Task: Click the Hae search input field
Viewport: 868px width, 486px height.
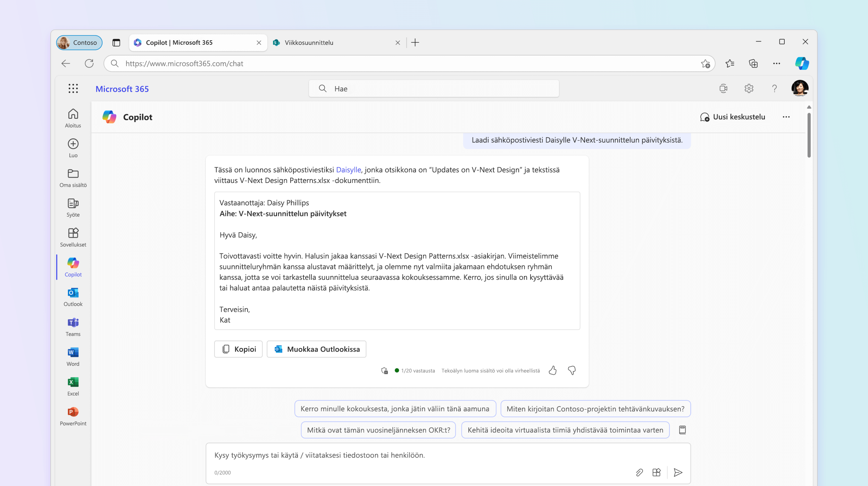Action: click(433, 88)
